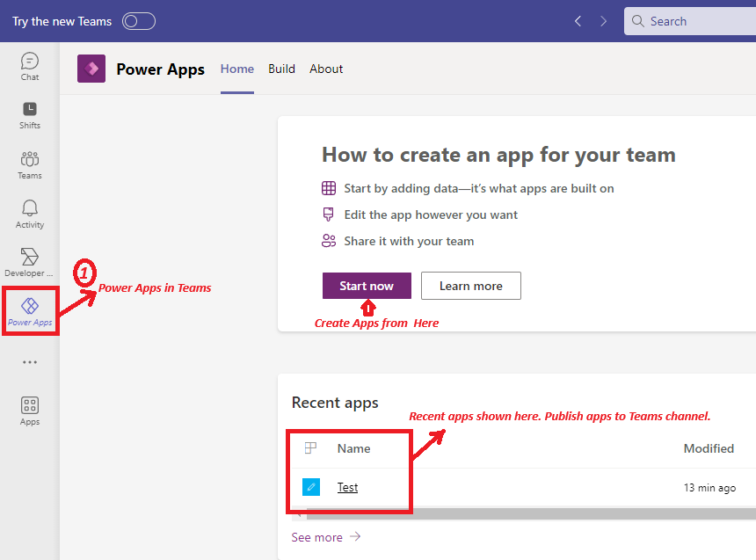Viewport: 756px width, 560px height.
Task: Click the app type column icon
Action: 310,448
